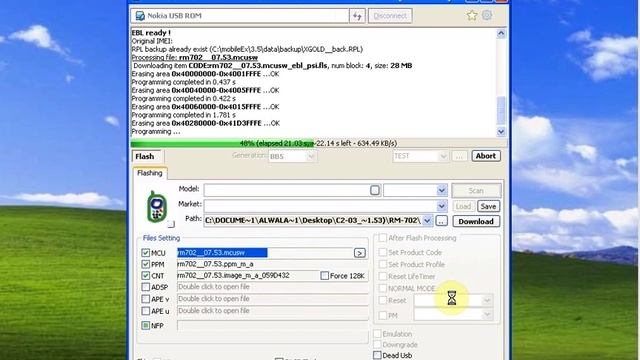Check the Downgrade option

click(378, 345)
